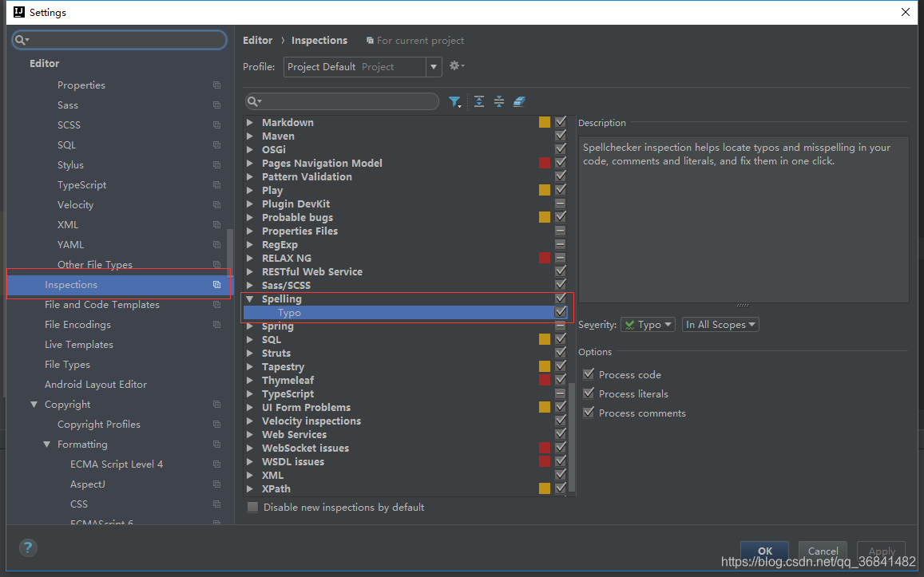Click the collapse all inspections icon
Viewport: 924px width, 577px height.
tap(499, 101)
